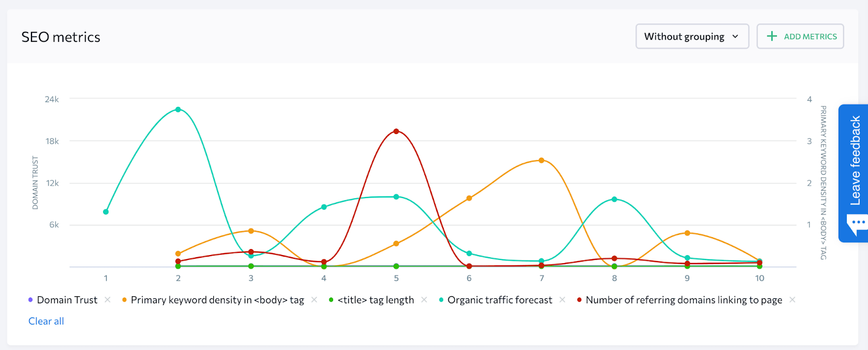Image resolution: width=868 pixels, height=350 pixels.
Task: Click the red peak data point at position 5
Action: pyautogui.click(x=395, y=130)
